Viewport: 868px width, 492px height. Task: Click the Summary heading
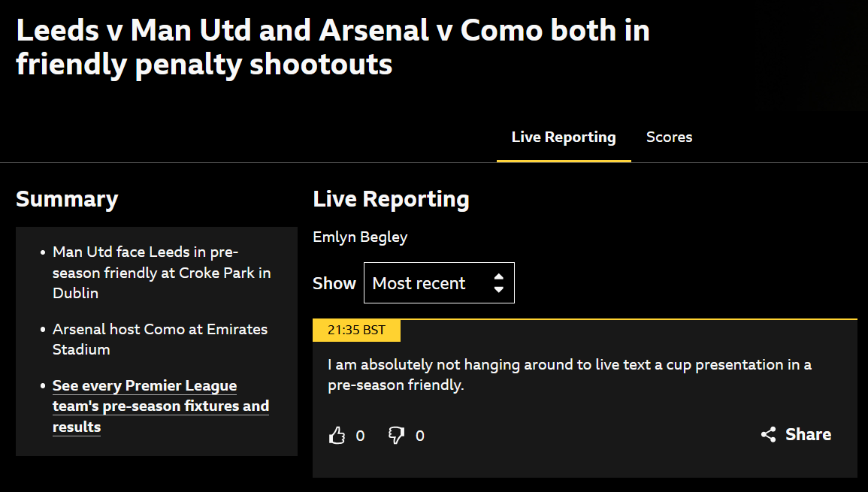tap(67, 199)
